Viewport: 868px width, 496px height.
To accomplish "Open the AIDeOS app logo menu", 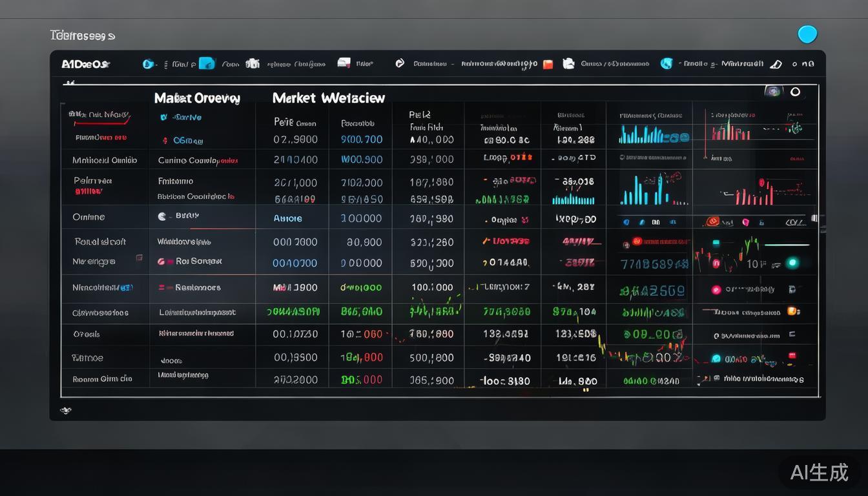I will click(x=84, y=64).
